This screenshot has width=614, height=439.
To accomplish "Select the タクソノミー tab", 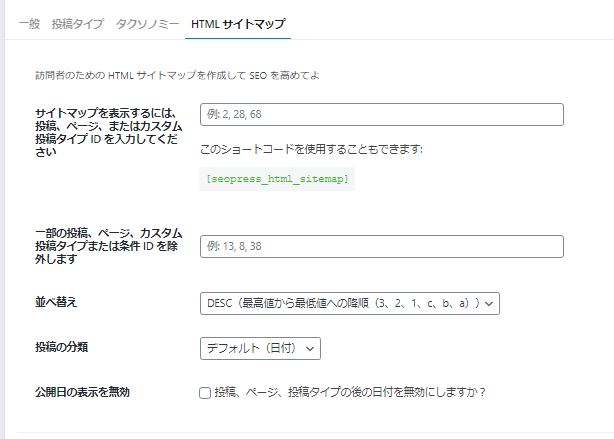I will pos(147,24).
